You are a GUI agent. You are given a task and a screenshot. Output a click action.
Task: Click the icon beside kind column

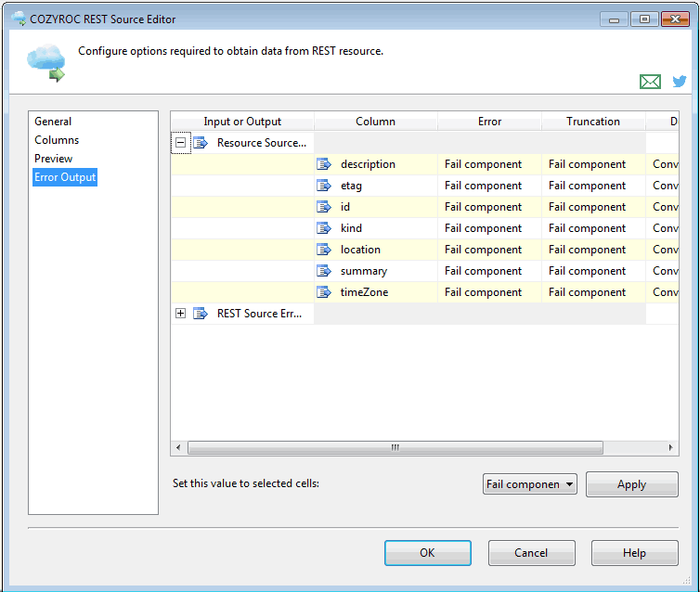click(324, 228)
